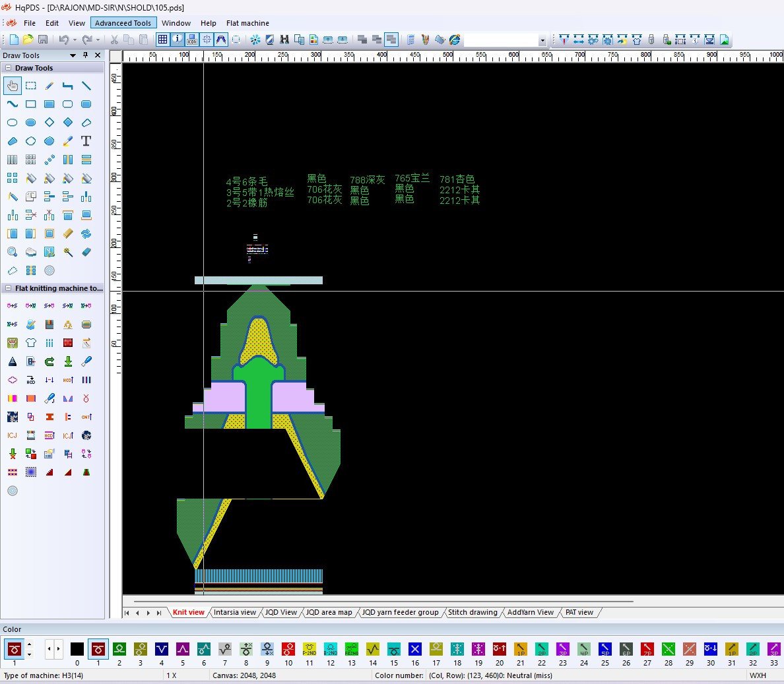This screenshot has width=784, height=684.
Task: Collapse the Draw Tools section
Action: [9, 68]
